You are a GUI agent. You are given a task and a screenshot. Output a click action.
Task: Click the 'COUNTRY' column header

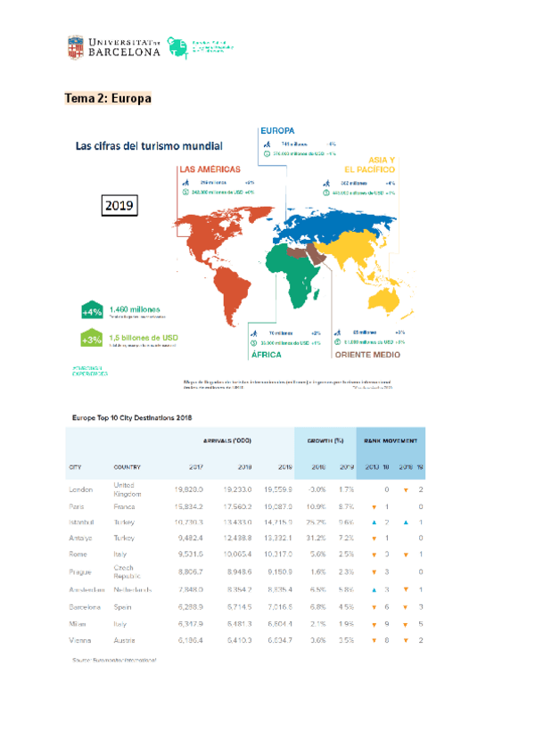(x=127, y=467)
